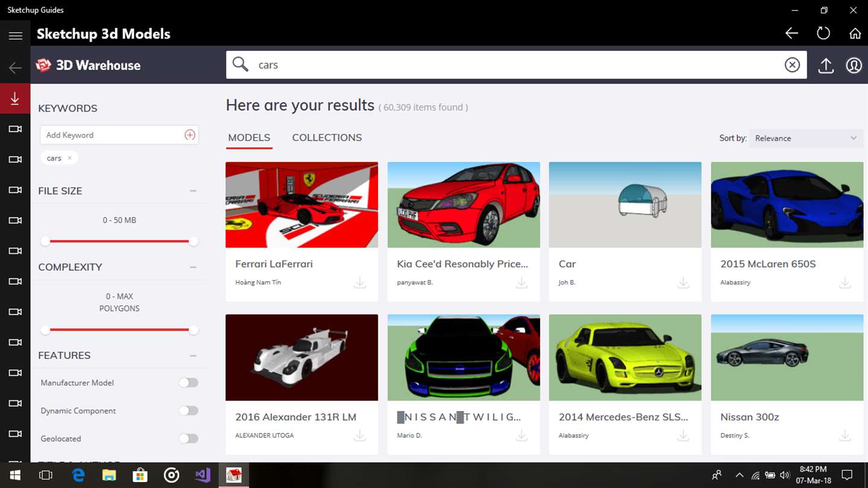Image resolution: width=868 pixels, height=488 pixels.
Task: Open Microsoft Store from the taskbar
Action: [x=140, y=475]
